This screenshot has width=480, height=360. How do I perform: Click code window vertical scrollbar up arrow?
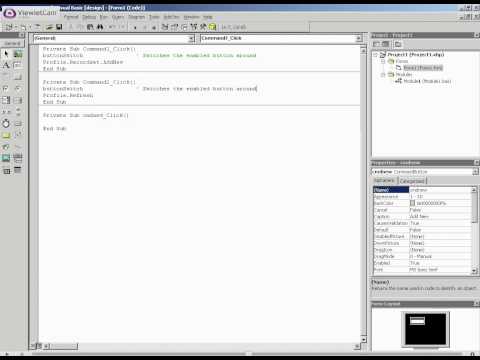(x=363, y=50)
